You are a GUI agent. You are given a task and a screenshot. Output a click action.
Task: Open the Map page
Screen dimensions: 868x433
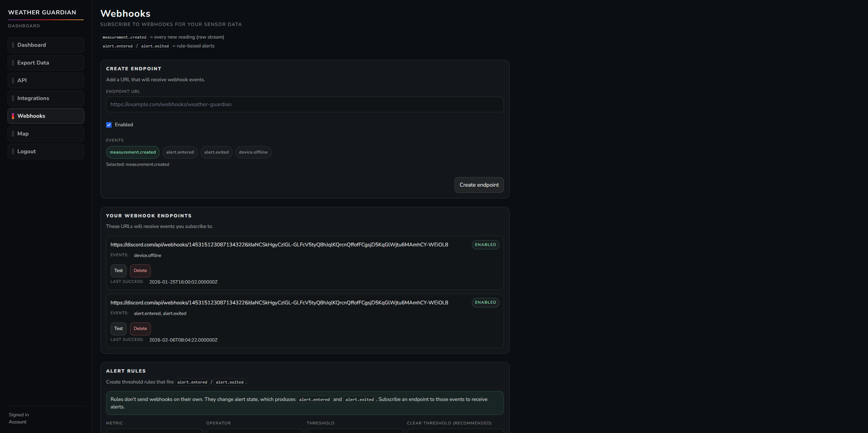(46, 134)
